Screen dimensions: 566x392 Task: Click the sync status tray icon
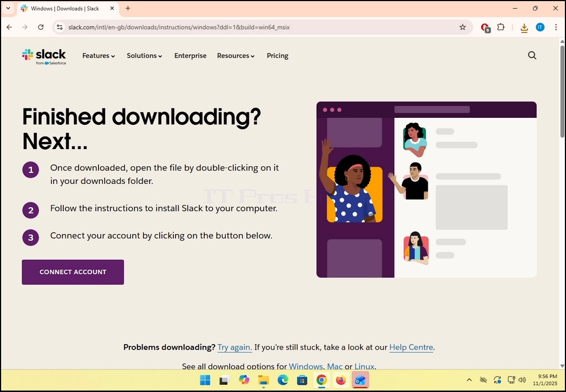497,380
